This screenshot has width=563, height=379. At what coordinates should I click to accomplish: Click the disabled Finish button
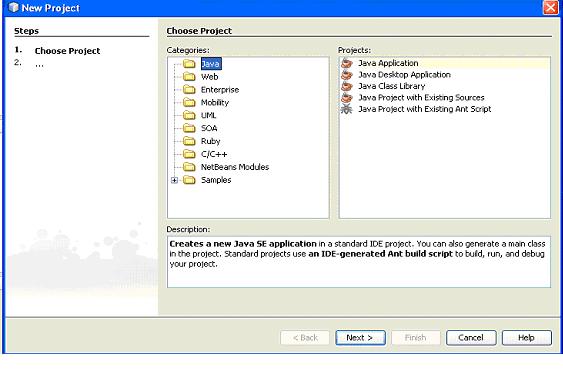(415, 338)
